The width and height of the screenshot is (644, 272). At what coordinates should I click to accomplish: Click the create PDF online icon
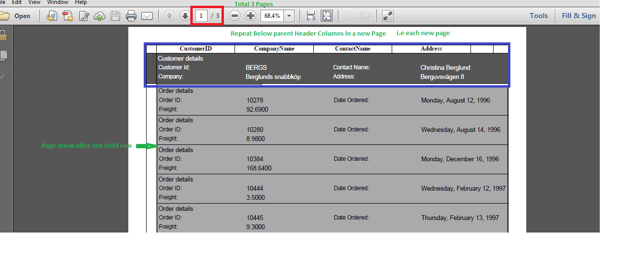tap(68, 16)
